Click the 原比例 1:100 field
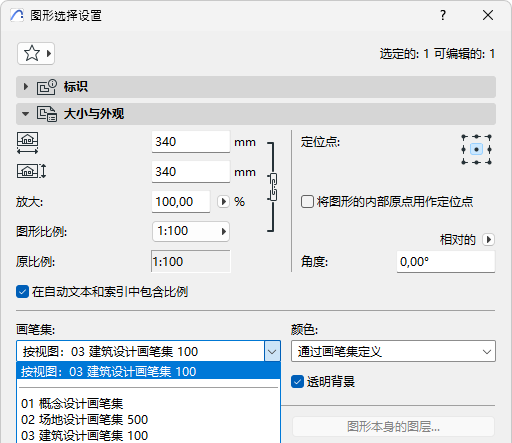Viewport: 512px width, 443px height. (191, 262)
